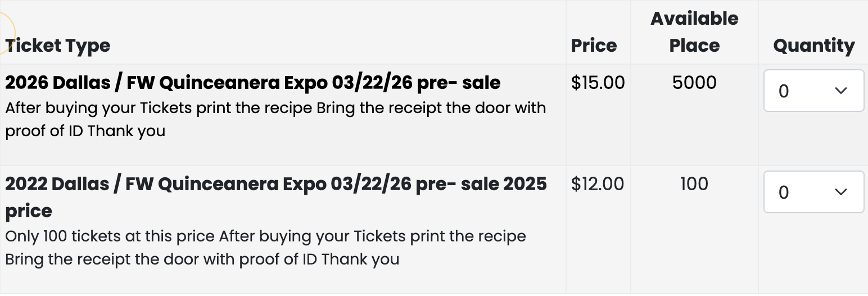This screenshot has width=868, height=296.
Task: Click the "Available Place" column header
Action: click(694, 32)
